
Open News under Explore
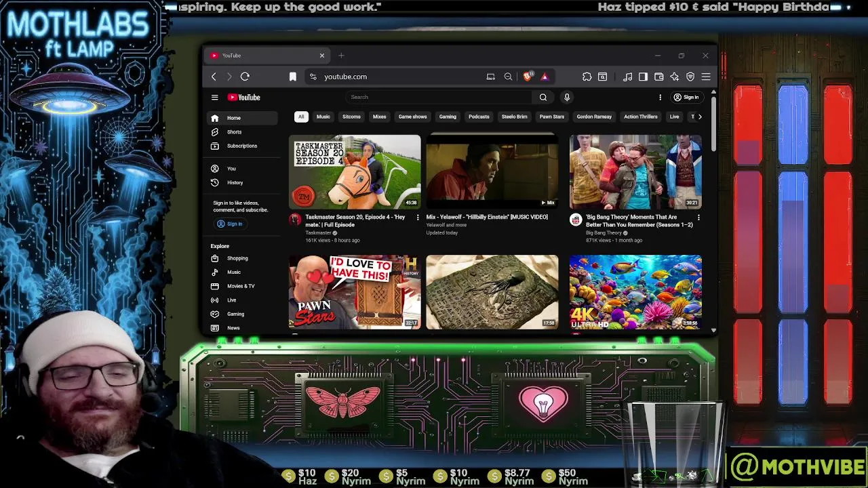point(241,328)
